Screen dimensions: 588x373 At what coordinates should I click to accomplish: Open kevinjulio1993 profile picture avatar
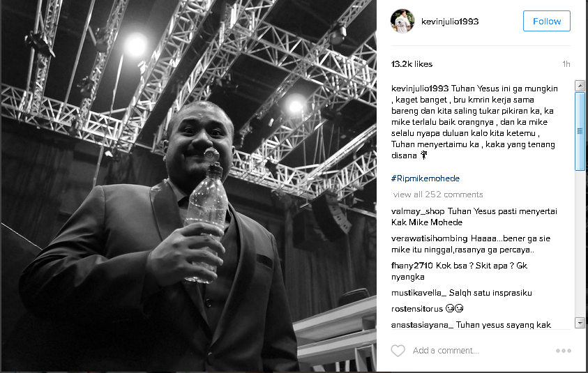tap(402, 22)
